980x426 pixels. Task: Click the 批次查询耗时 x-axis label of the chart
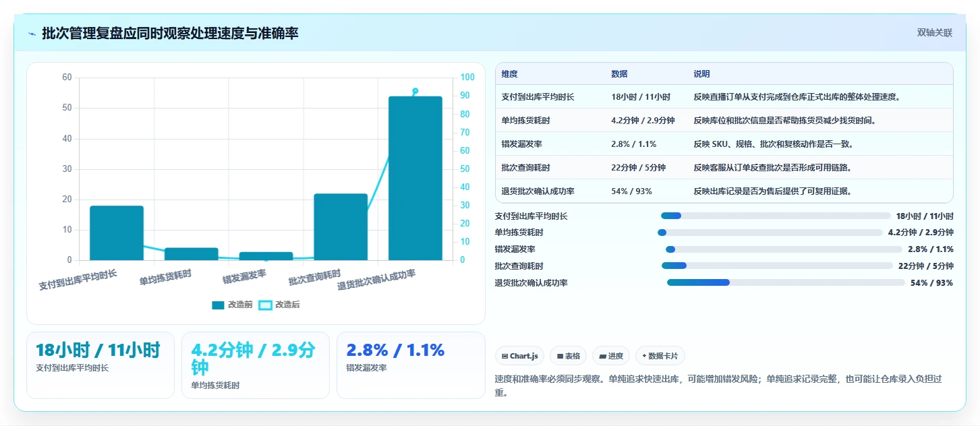(x=315, y=277)
